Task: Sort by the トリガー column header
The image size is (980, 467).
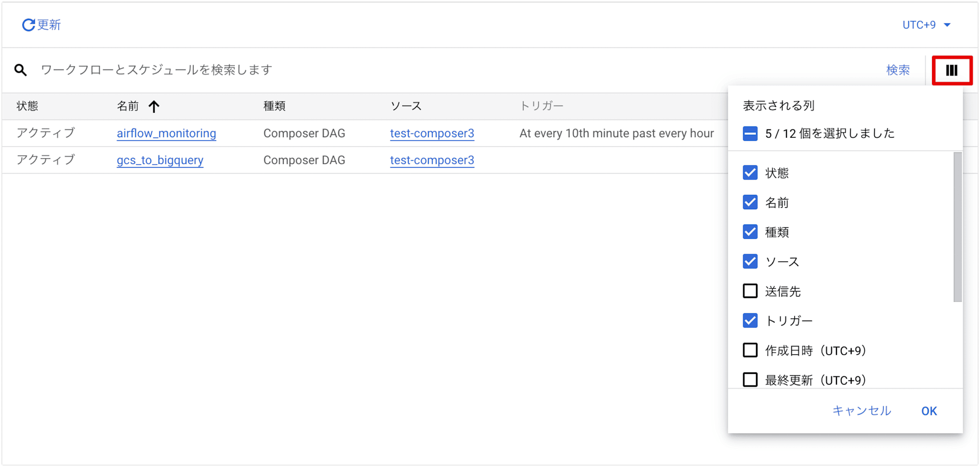Action: point(541,106)
